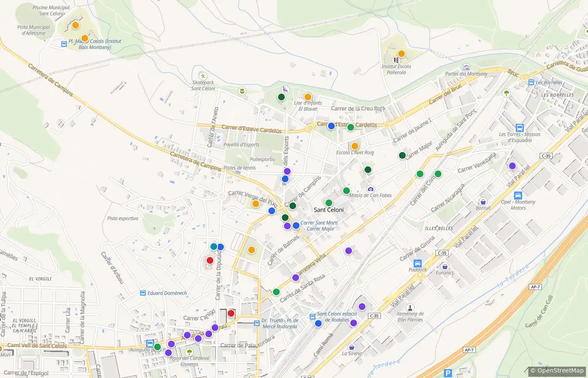This screenshot has width=588, height=378.
Task: Click blue marker beside Sant Celoni estació icon
Action: pyautogui.click(x=318, y=323)
